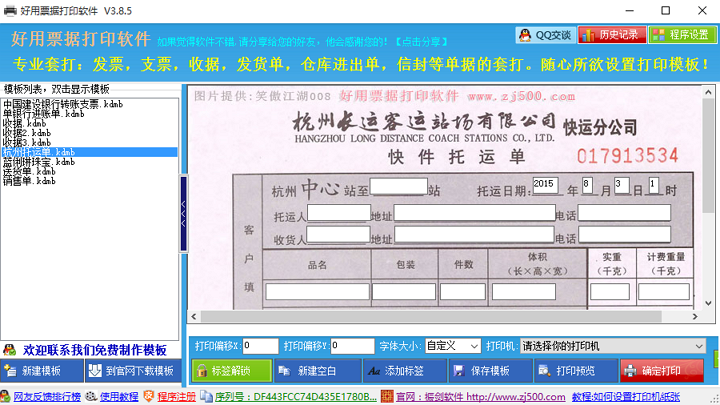Click the hour field showing 1
720x405 pixels.
(x=654, y=186)
